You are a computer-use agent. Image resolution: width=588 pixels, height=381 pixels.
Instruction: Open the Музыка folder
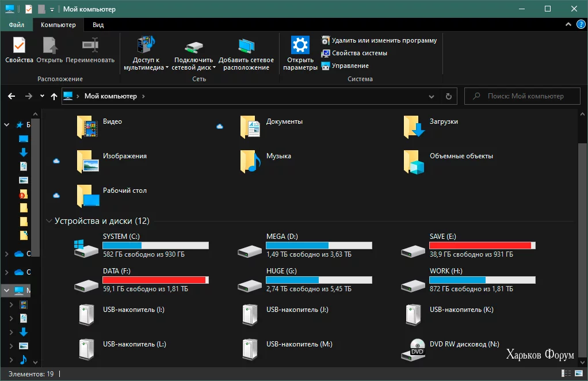250,161
